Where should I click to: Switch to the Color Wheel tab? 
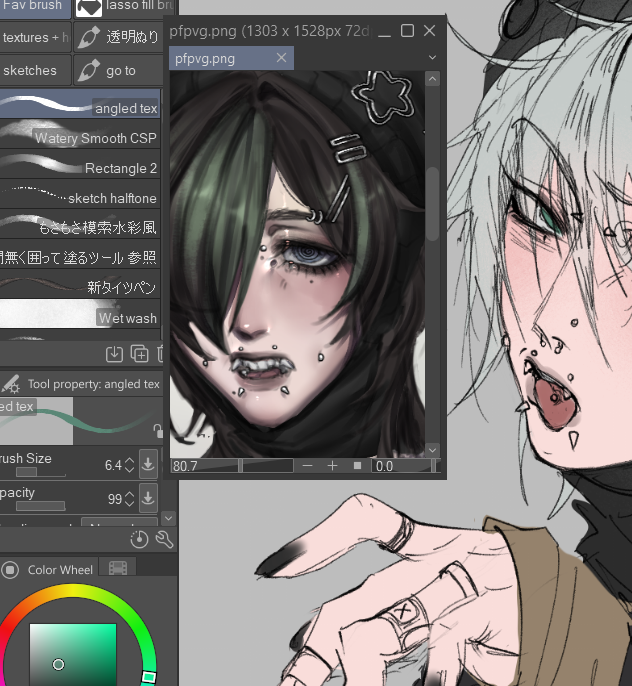click(x=60, y=570)
